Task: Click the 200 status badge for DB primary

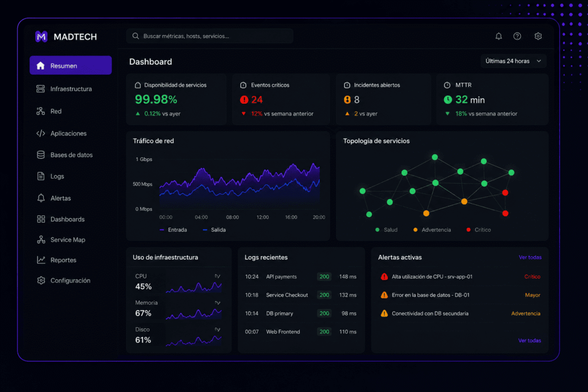Action: pyautogui.click(x=324, y=313)
